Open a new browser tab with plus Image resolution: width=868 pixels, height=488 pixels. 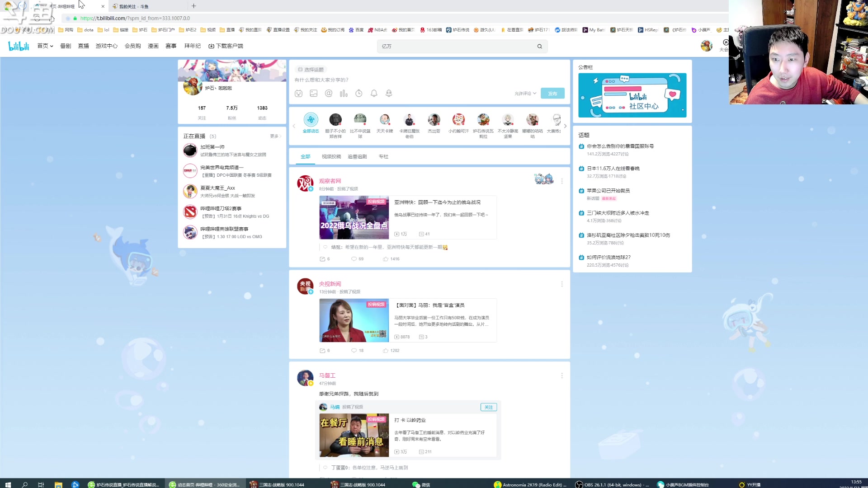(x=193, y=6)
